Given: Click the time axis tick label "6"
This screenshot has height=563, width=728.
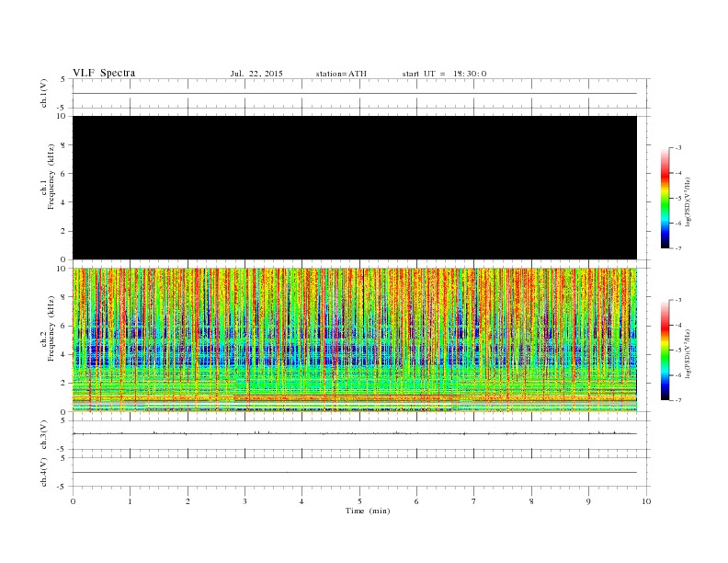Looking at the screenshot, I should pyautogui.click(x=416, y=501).
